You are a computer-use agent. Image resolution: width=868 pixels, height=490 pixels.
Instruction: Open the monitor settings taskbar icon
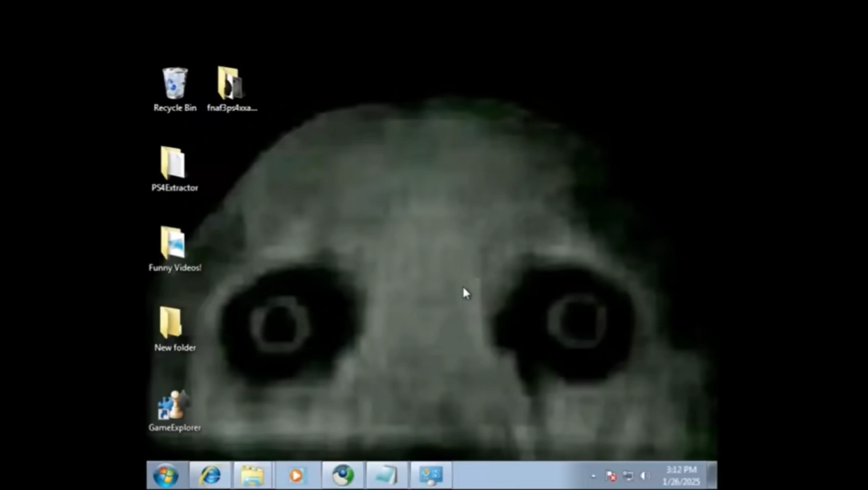[x=431, y=476]
